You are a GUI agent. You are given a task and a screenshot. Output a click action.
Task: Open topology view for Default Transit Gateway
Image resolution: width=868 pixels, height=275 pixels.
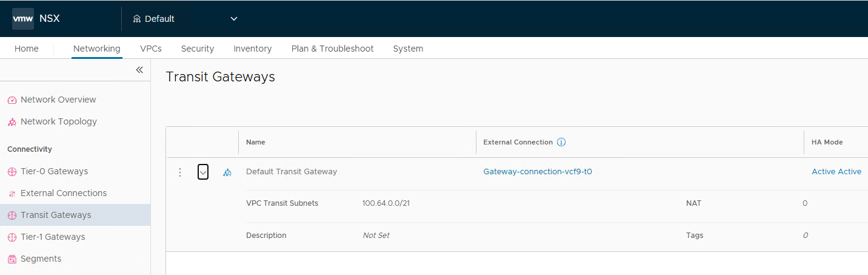coord(227,172)
